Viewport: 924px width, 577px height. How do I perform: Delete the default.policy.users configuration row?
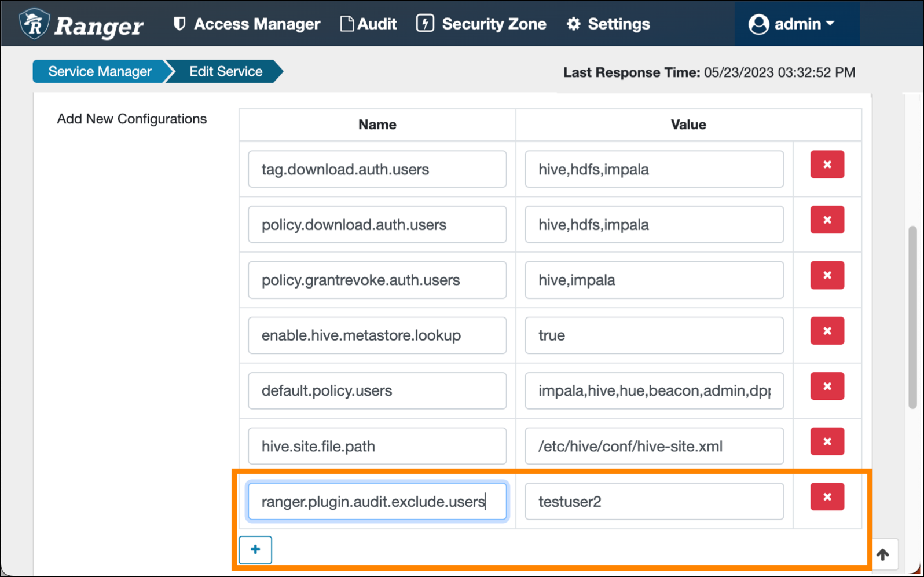tap(827, 386)
